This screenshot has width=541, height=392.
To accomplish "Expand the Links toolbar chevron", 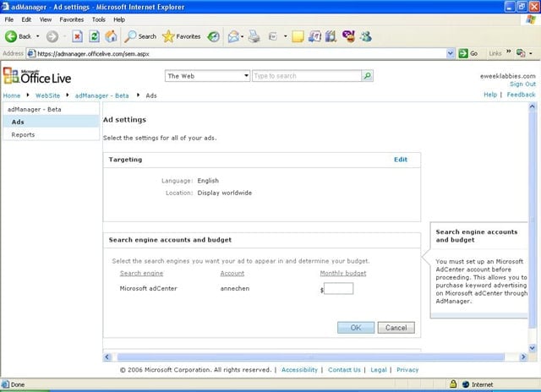I will tap(509, 52).
